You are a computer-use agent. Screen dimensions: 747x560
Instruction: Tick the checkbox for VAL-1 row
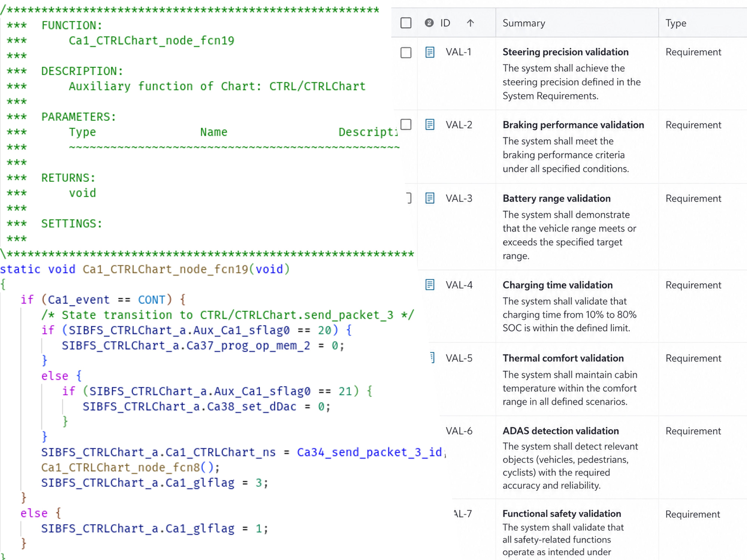(x=406, y=52)
